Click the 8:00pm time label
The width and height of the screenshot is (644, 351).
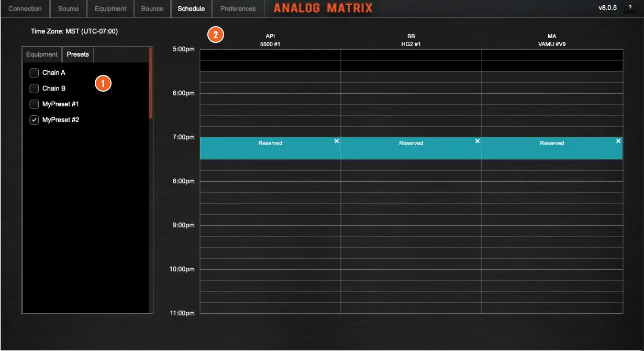click(x=183, y=181)
